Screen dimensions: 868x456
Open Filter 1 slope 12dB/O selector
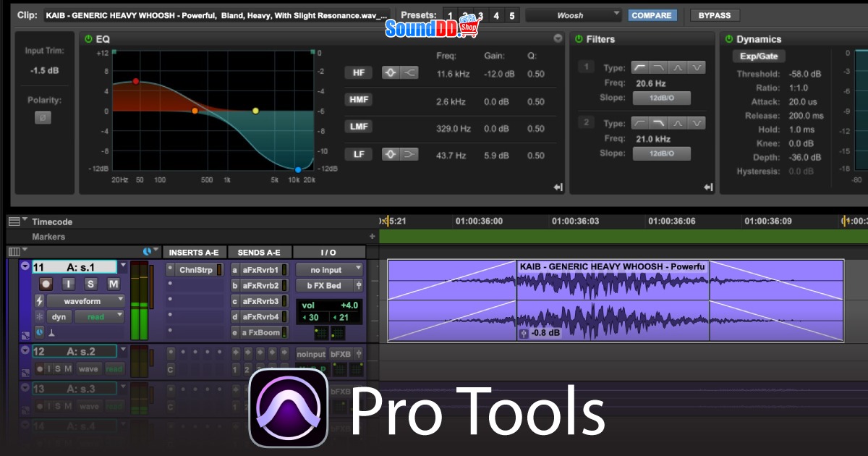(661, 98)
